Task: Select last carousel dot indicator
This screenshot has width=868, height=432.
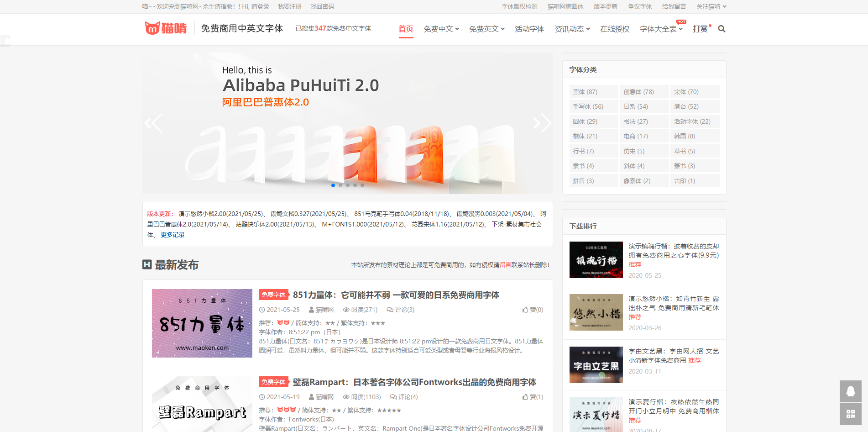Action: (362, 185)
